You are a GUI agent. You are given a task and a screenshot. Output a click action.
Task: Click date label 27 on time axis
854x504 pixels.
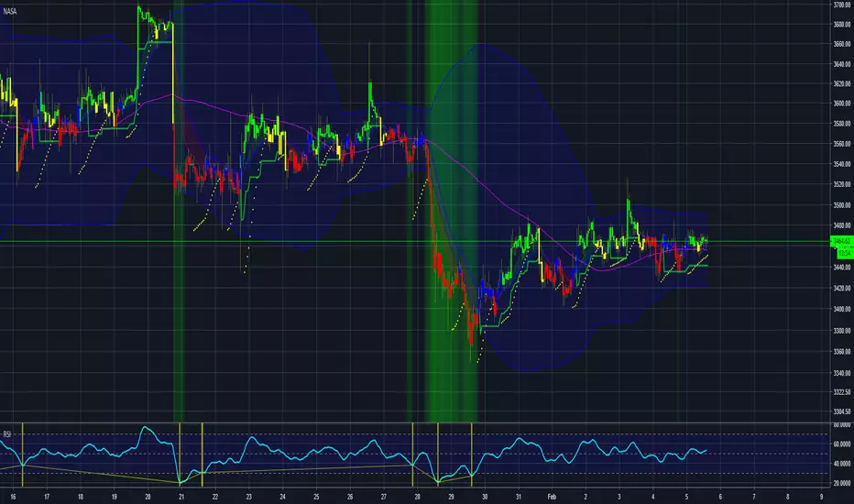click(383, 497)
